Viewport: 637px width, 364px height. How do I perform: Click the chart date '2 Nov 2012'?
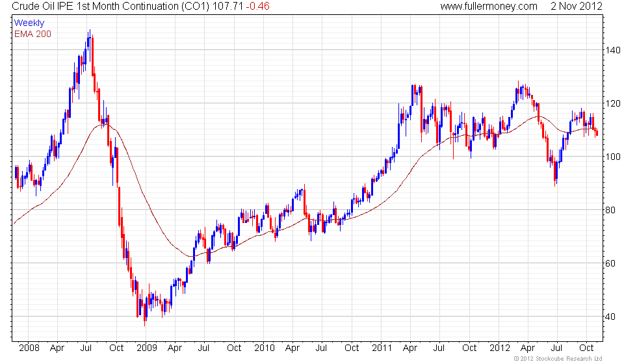point(577,6)
